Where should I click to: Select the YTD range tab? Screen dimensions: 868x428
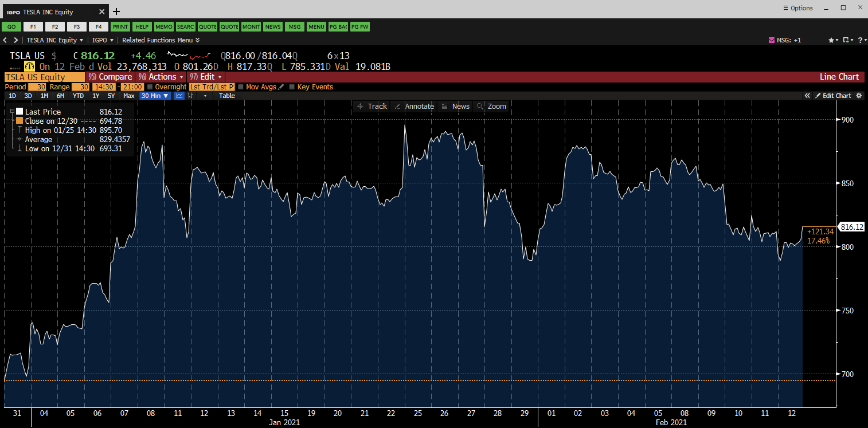pyautogui.click(x=78, y=96)
